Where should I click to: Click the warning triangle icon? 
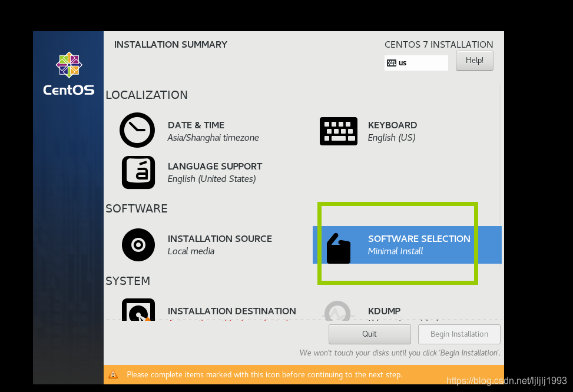coord(113,374)
